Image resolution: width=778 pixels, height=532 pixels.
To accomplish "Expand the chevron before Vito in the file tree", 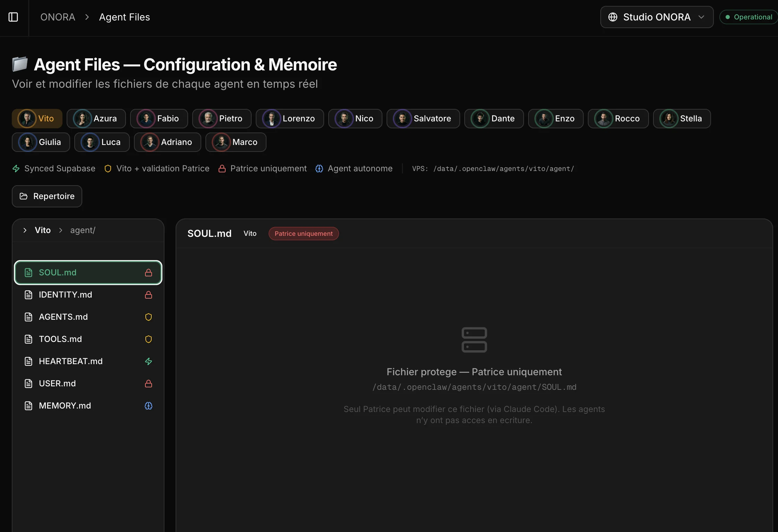I will (x=25, y=230).
